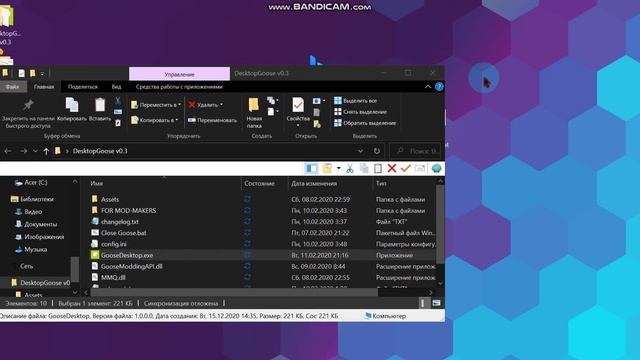
Task: Switch to the Поделиться tab
Action: pyautogui.click(x=82, y=87)
